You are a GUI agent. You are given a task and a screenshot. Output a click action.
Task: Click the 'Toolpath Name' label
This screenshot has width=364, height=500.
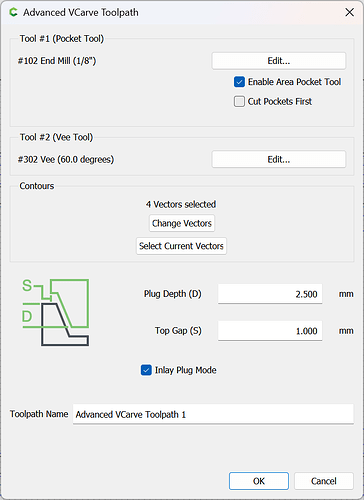pyautogui.click(x=39, y=414)
